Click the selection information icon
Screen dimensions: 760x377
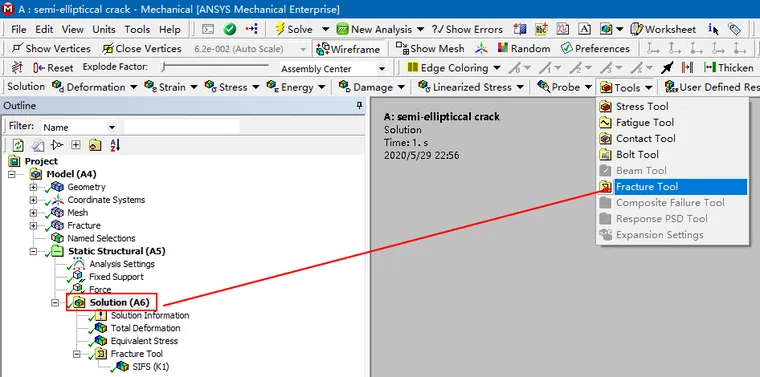(713, 29)
